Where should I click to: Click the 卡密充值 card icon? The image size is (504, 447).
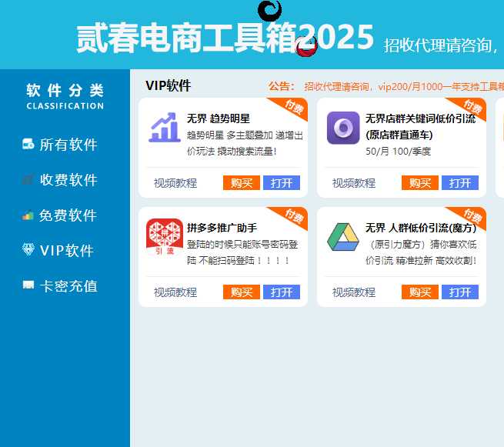click(x=28, y=285)
